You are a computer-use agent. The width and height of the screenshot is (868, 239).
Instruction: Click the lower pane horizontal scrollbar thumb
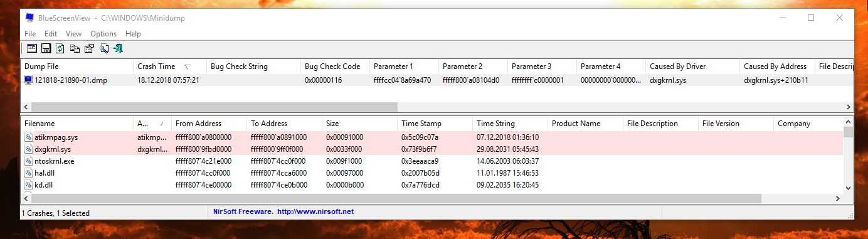396,198
